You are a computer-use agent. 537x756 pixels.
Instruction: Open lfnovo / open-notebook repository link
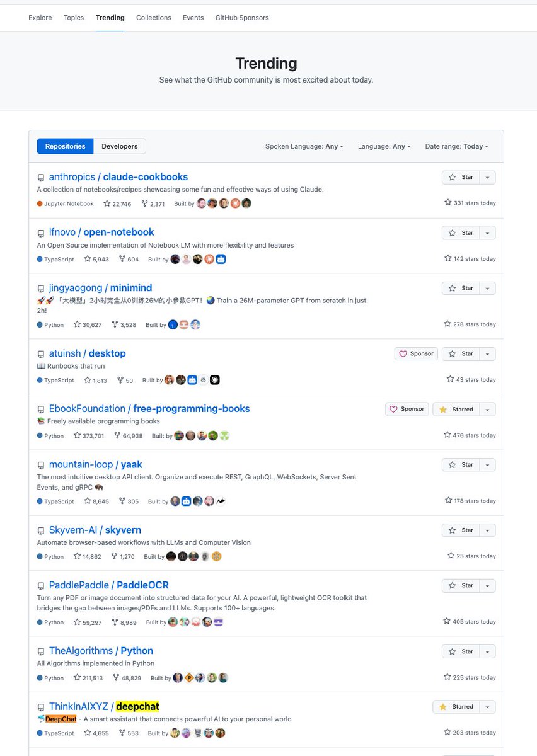tap(101, 232)
